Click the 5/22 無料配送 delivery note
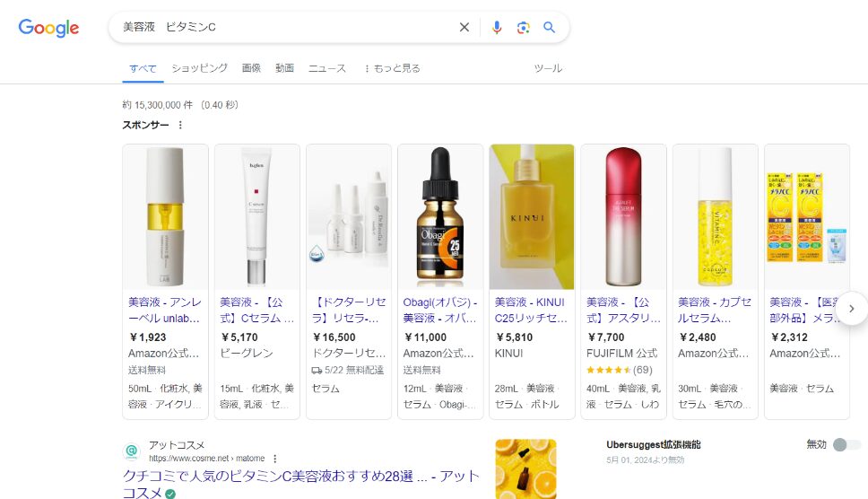The height and width of the screenshot is (499, 868). click(348, 370)
